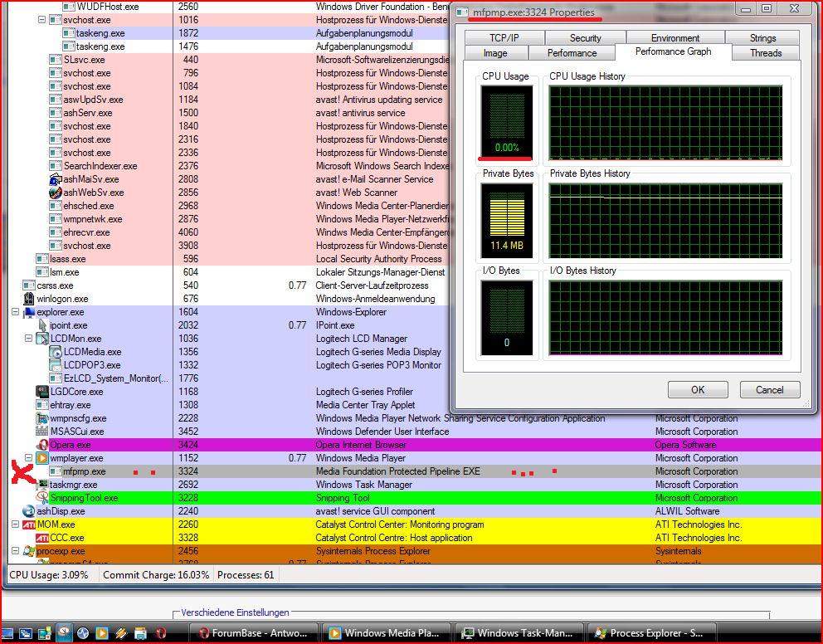The height and width of the screenshot is (644, 823).
Task: Collapse the wmplayer.exe tree node
Action: pos(29,458)
